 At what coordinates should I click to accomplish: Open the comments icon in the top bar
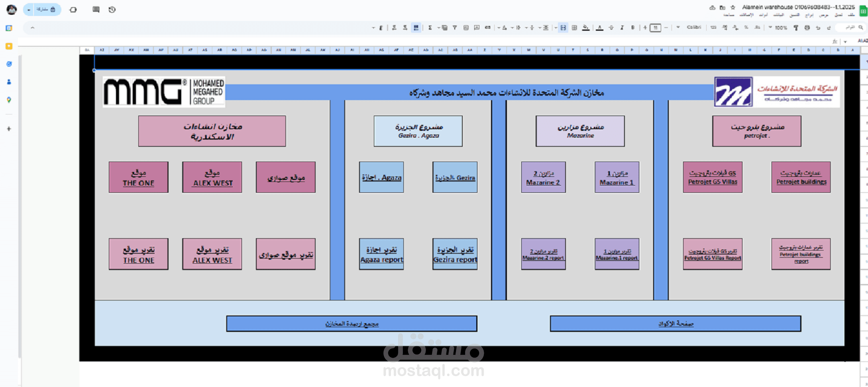tap(96, 10)
